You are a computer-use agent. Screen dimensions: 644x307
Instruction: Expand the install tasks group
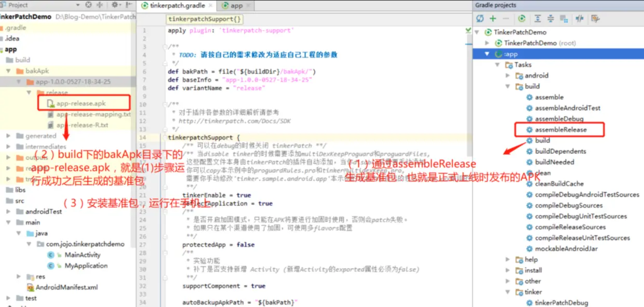point(508,270)
